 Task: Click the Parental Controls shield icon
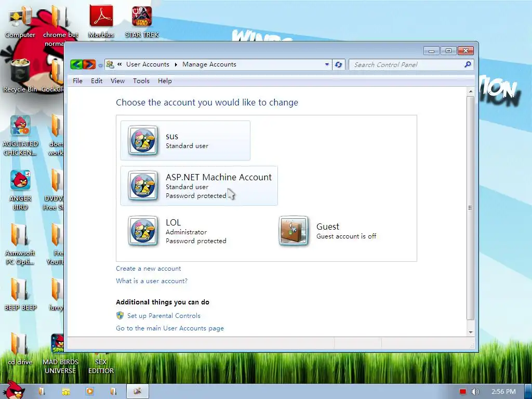tap(120, 315)
